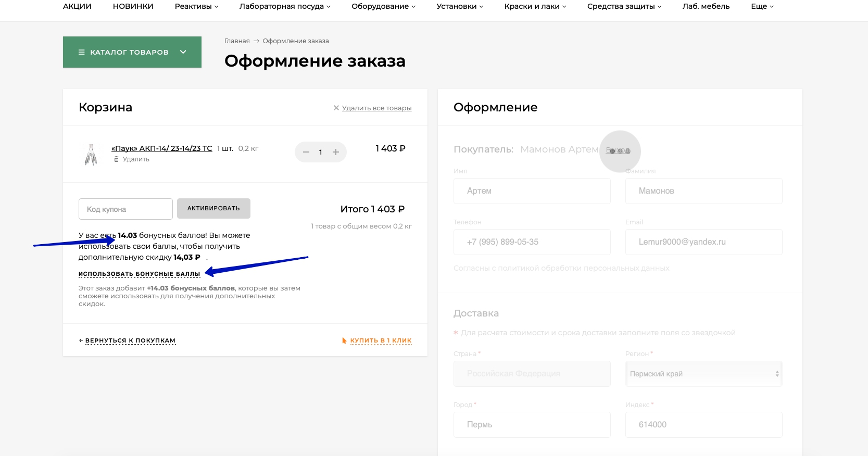This screenshot has width=868, height=456.
Task: Click Вернуться к покупкам link
Action: tap(130, 340)
